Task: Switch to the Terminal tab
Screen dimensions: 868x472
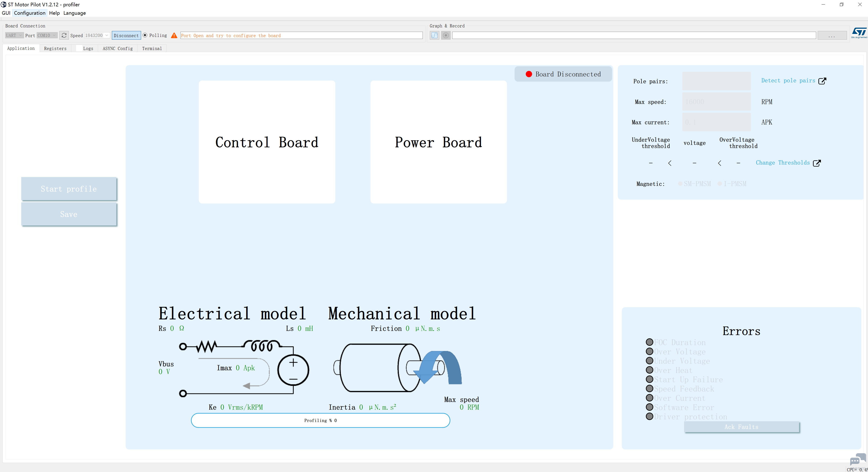Action: (x=152, y=48)
